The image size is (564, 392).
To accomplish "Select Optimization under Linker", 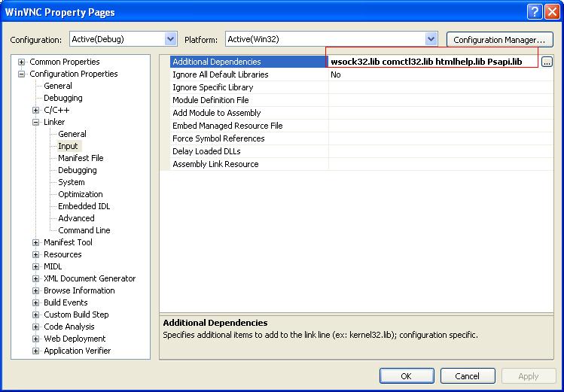I will pyautogui.click(x=81, y=194).
